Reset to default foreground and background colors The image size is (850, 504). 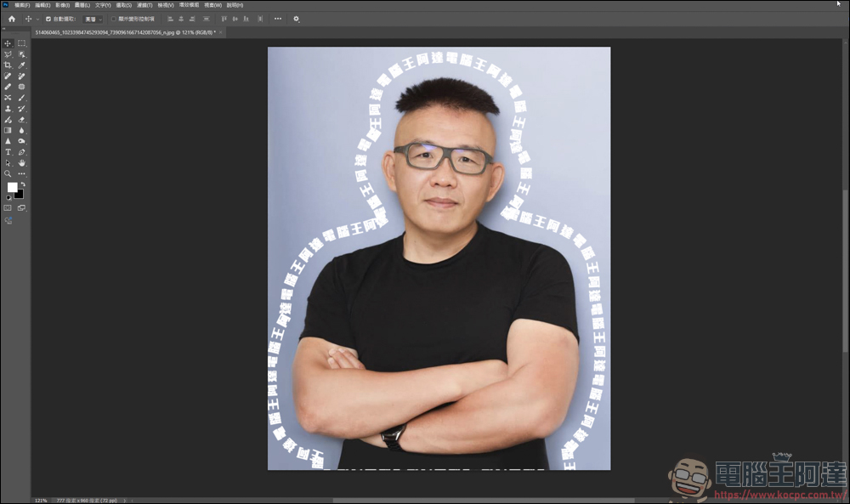8,198
